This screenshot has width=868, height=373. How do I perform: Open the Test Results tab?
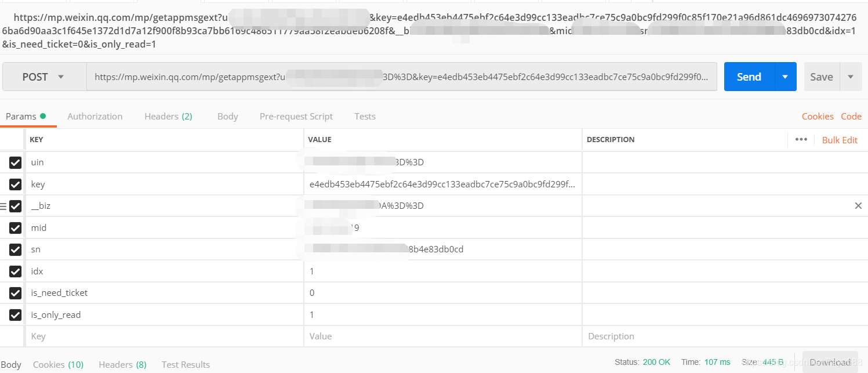186,364
